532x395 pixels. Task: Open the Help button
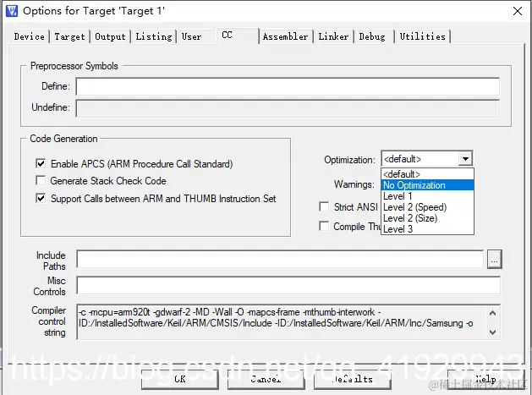coord(486,379)
